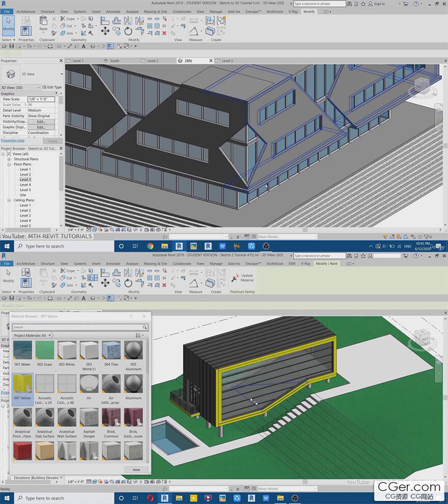Viewport: 448px width, 504px height.
Task: Collapse the Floor Plans tree node
Action: tap(9, 164)
